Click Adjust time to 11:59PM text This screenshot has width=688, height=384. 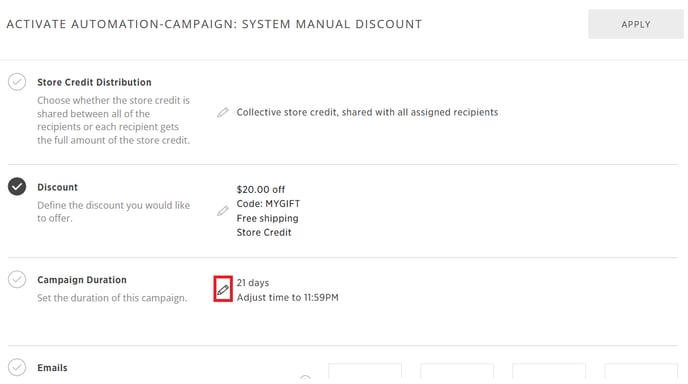[287, 297]
